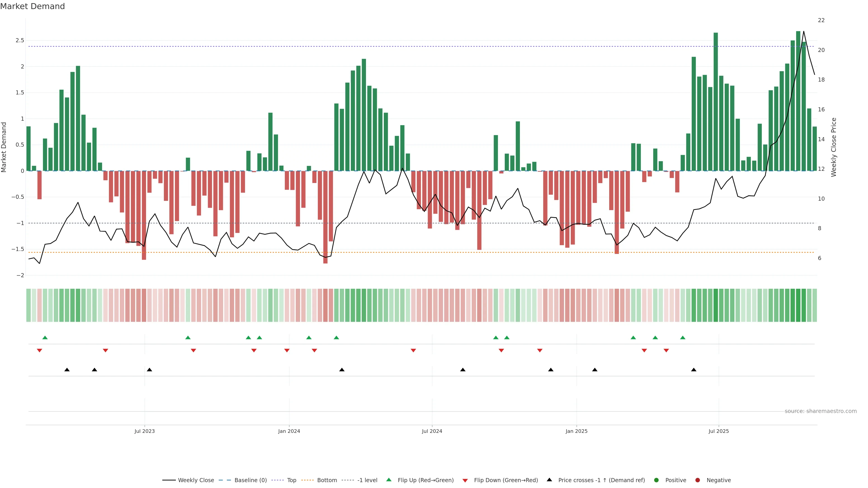Click green Positive circle in legend

pyautogui.click(x=656, y=480)
